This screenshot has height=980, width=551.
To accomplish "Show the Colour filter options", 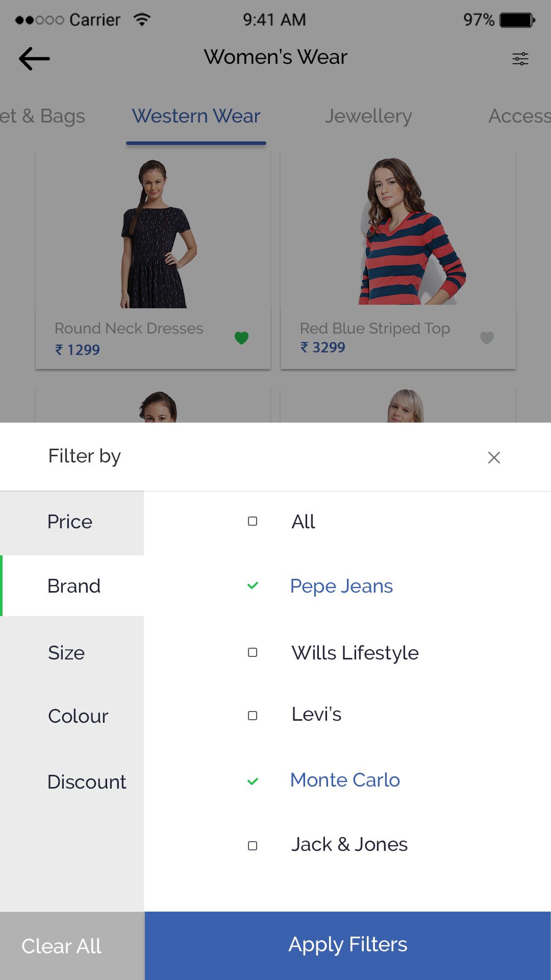I will pyautogui.click(x=72, y=716).
